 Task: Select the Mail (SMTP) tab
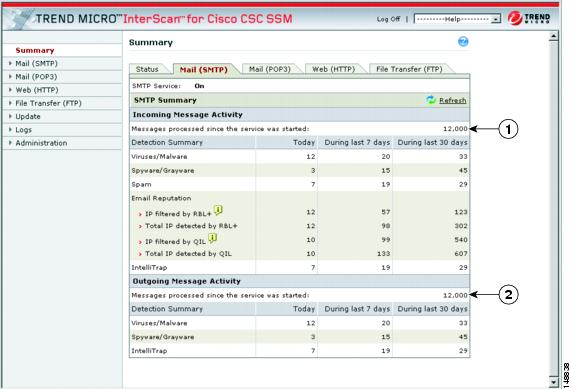click(x=204, y=70)
